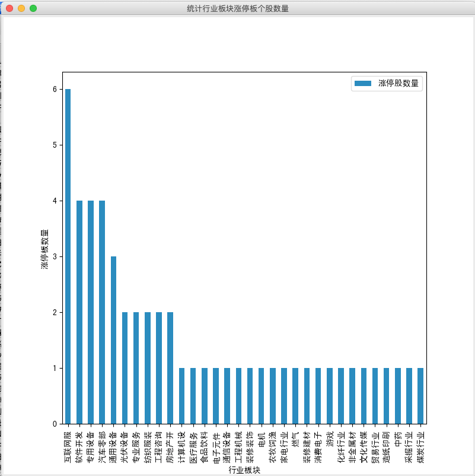Screen dimensions: 475x476
Task: Click the y-axis title 涨停板数量
Action: click(44, 249)
